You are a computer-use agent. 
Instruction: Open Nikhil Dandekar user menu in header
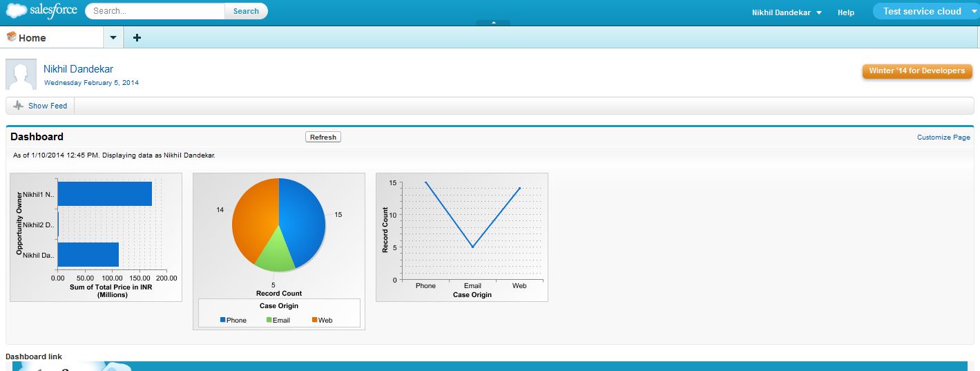[x=787, y=12]
